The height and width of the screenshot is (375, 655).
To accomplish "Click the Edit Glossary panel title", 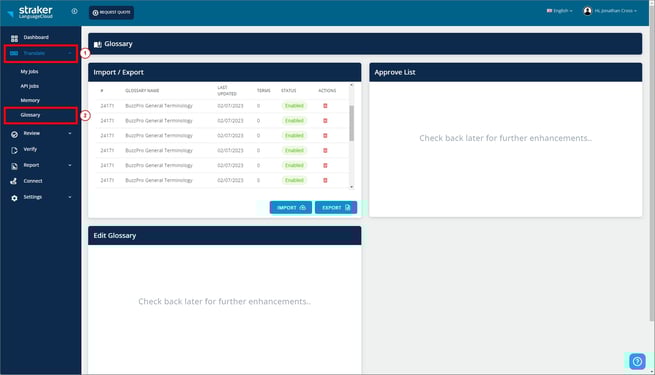I will click(x=115, y=236).
